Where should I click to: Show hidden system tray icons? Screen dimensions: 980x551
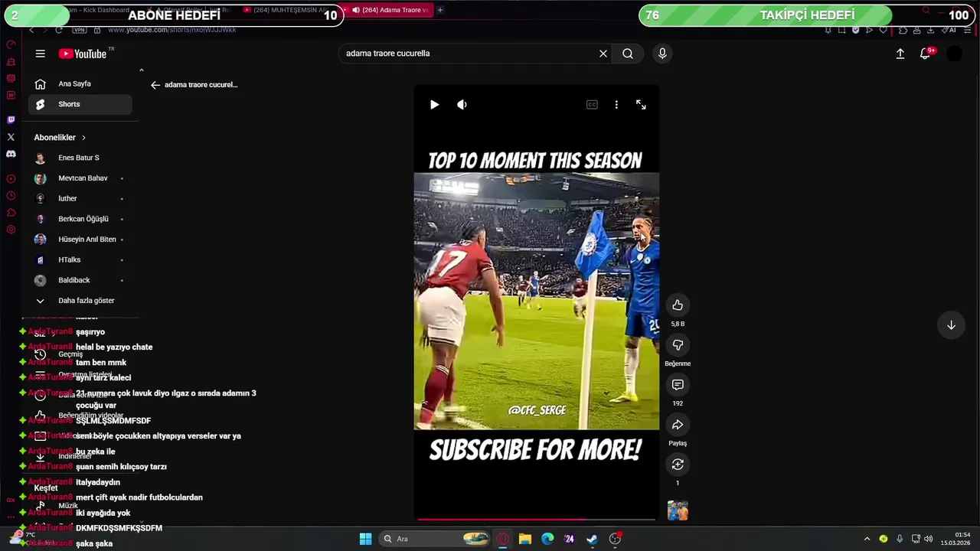(867, 539)
